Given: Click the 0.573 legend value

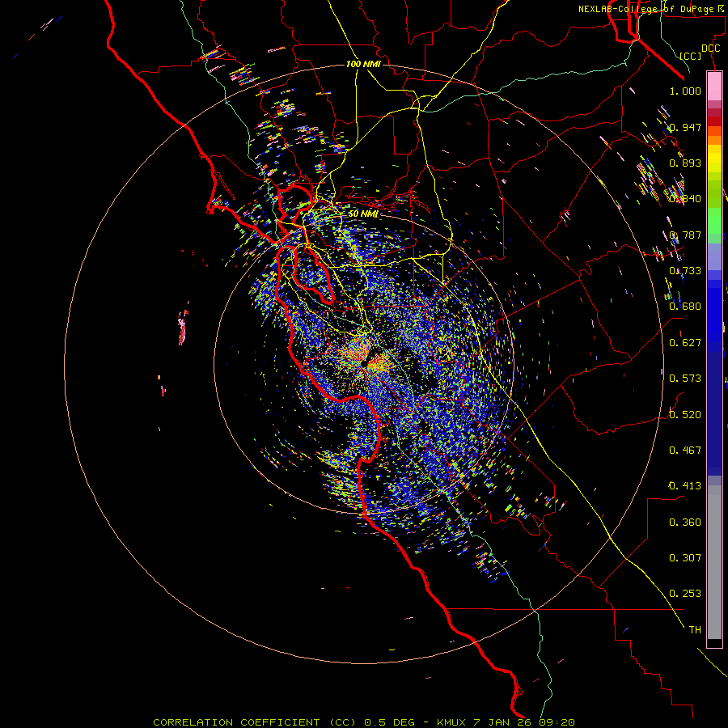Looking at the screenshot, I should click(685, 379).
